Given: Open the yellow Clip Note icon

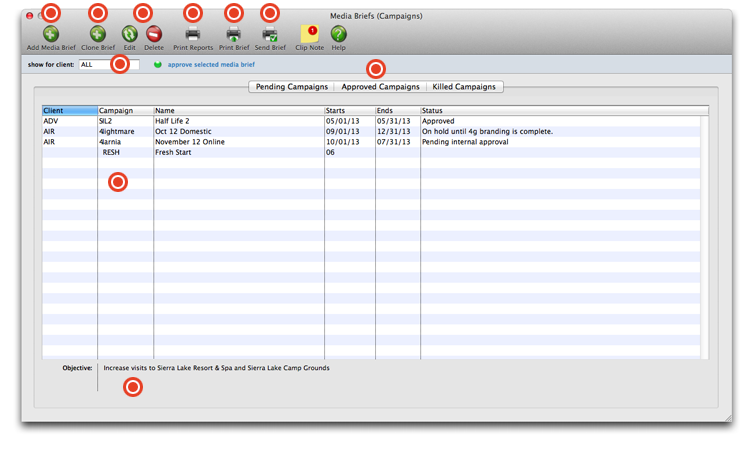Looking at the screenshot, I should click(310, 33).
